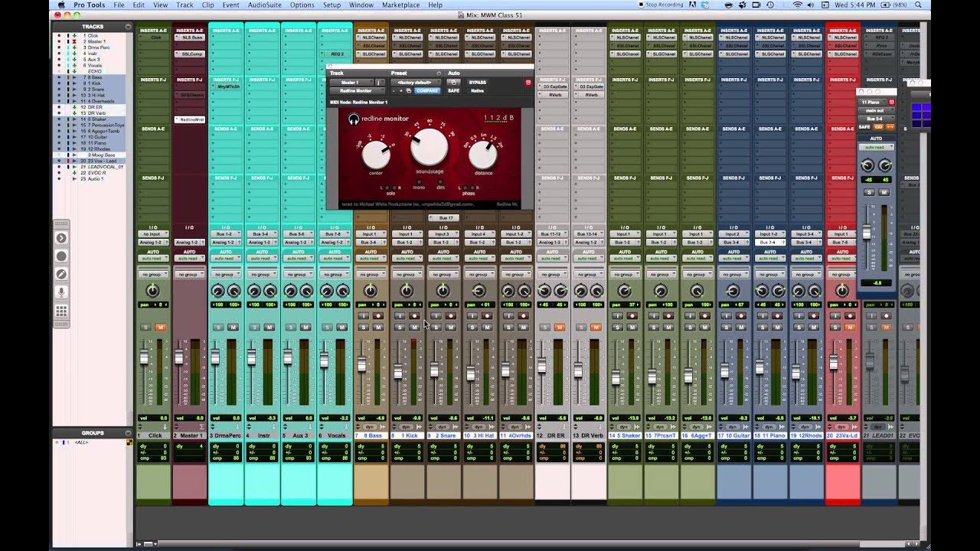Open the preset librarian copy icon beside Compare

409,90
